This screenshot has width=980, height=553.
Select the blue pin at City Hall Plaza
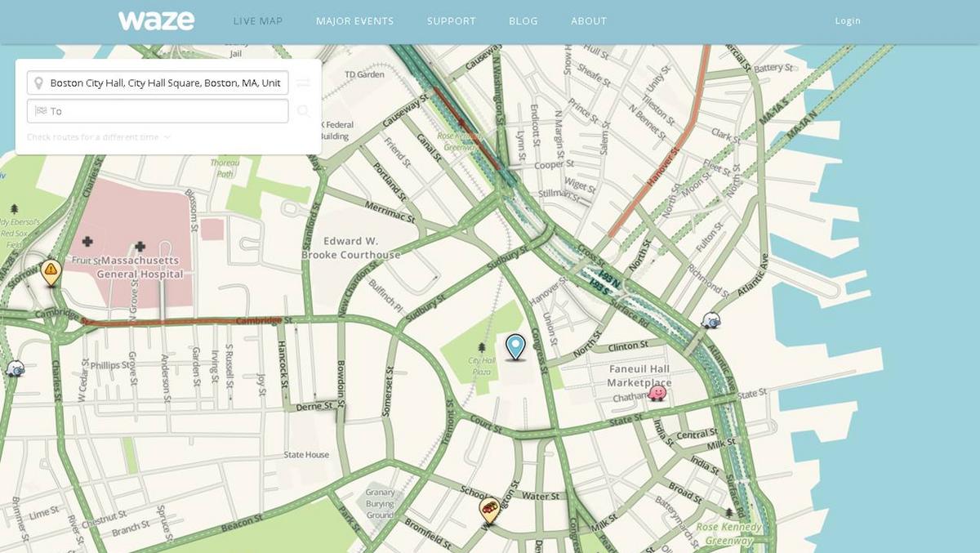click(x=514, y=347)
